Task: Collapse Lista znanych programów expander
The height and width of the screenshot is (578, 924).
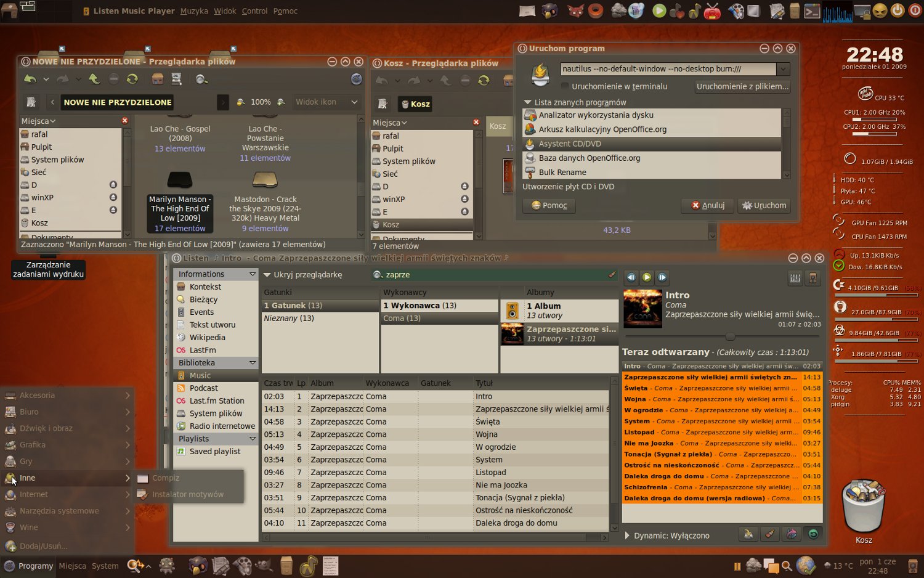Action: [x=574, y=102]
